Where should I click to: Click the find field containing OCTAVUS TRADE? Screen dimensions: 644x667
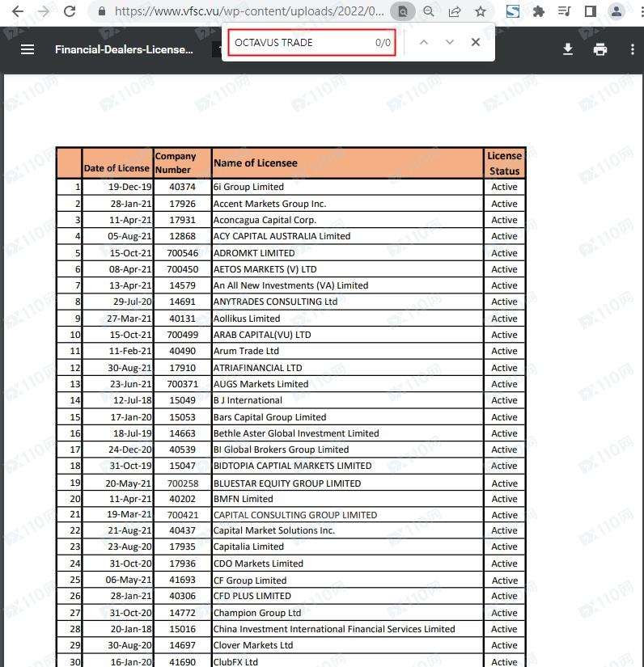pos(299,43)
